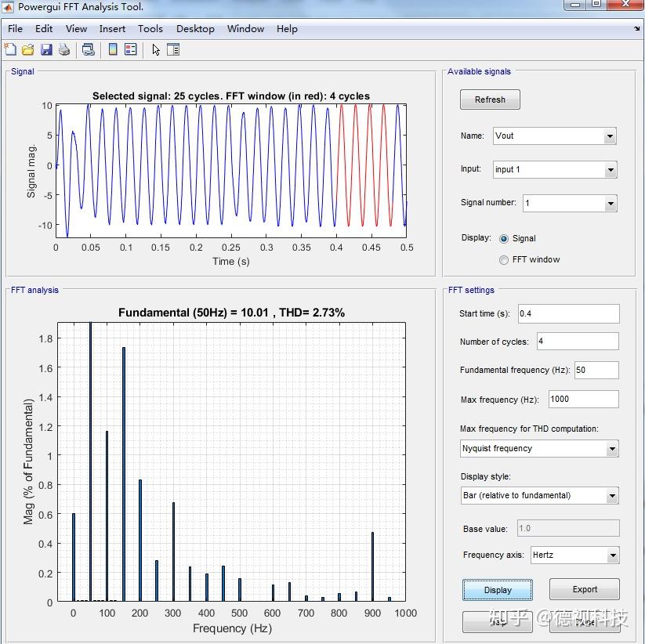Open the View menu
Image resolution: width=645 pixels, height=644 pixels.
click(76, 29)
